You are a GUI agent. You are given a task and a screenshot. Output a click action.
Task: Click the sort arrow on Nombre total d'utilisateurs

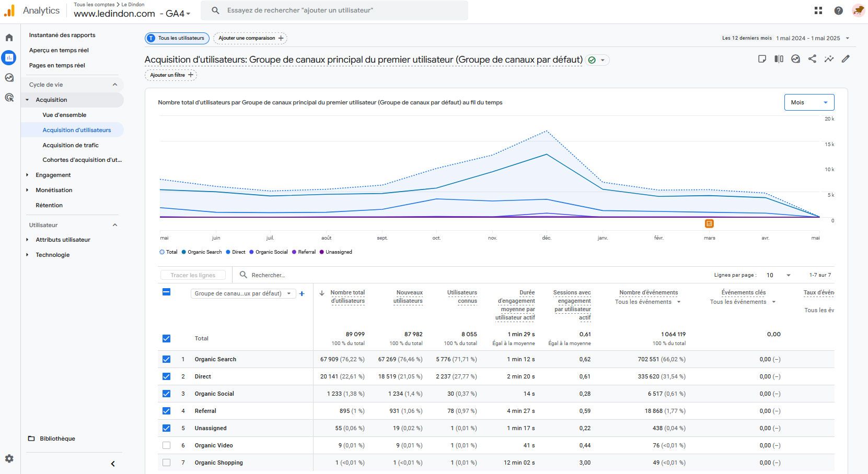pyautogui.click(x=322, y=293)
